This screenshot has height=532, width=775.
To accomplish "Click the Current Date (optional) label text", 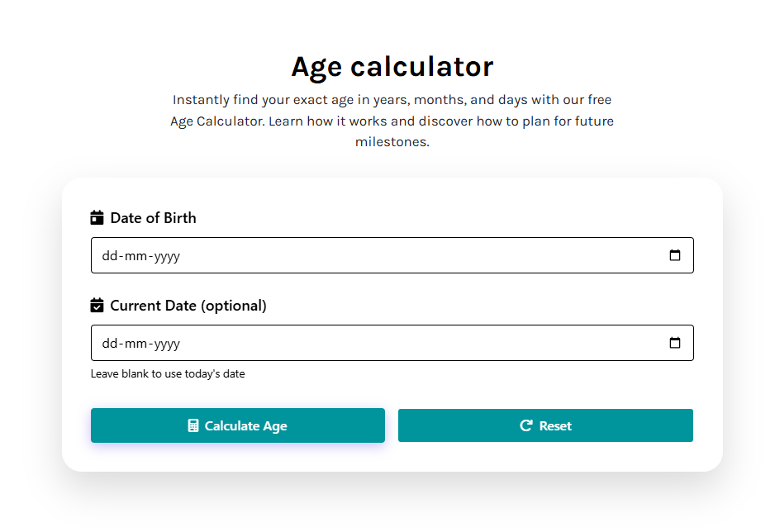I will tap(188, 306).
